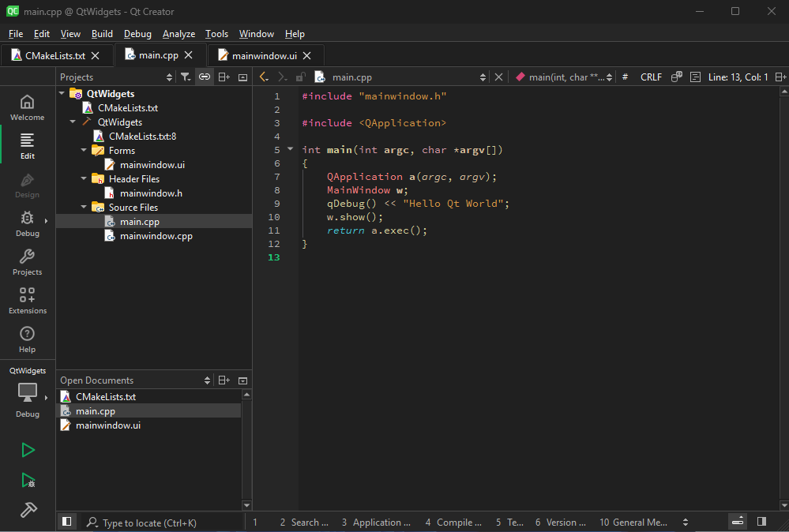Open the Analyze menu
Image resolution: width=789 pixels, height=532 pixels.
[x=178, y=34]
